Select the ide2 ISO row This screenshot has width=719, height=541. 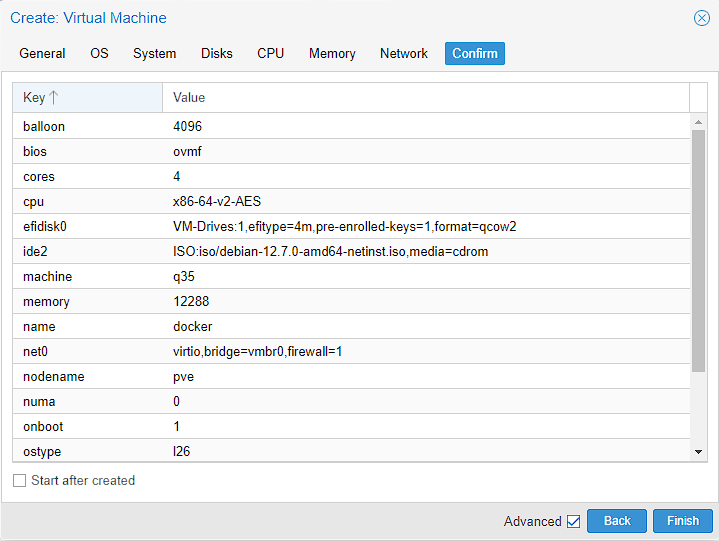pos(350,252)
